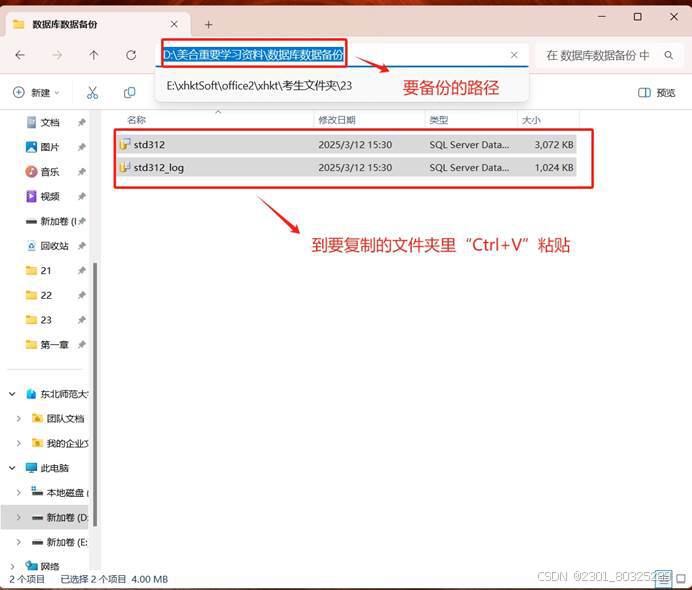
Task: Close the 数据库数据备份 tab
Action: [x=174, y=24]
